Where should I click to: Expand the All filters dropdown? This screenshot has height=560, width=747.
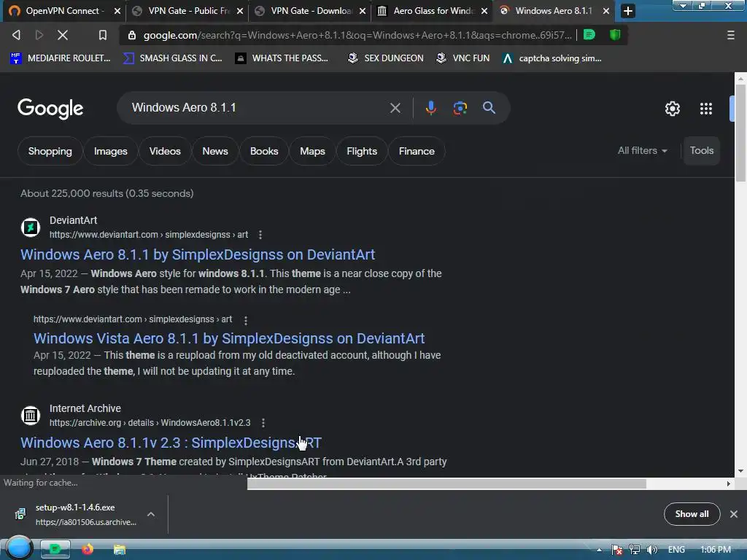click(x=642, y=150)
